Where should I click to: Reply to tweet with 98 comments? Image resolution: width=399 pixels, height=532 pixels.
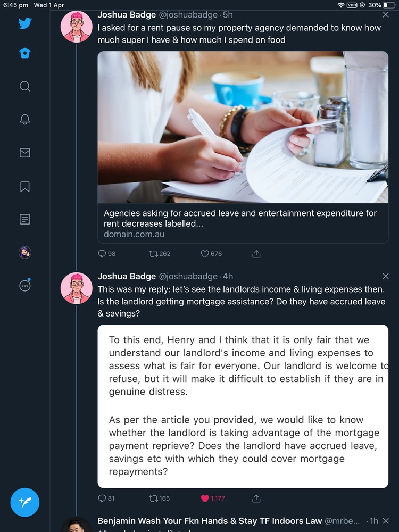[x=102, y=254]
